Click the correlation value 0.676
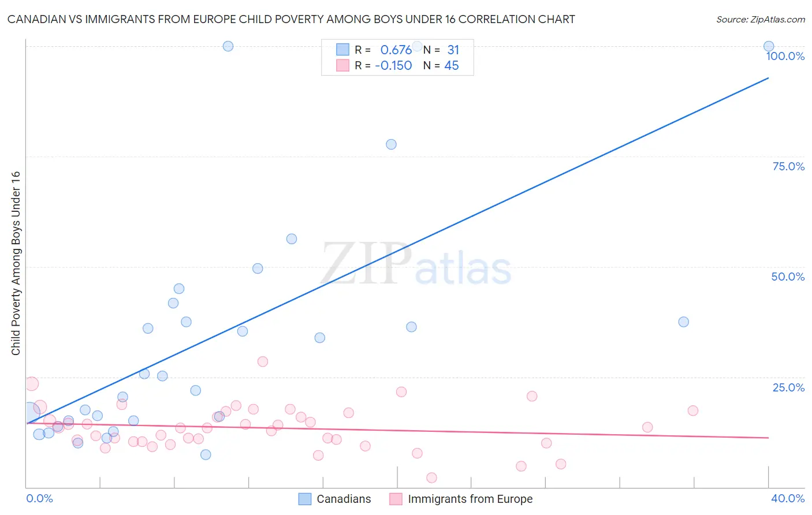The width and height of the screenshot is (812, 515). coord(396,50)
